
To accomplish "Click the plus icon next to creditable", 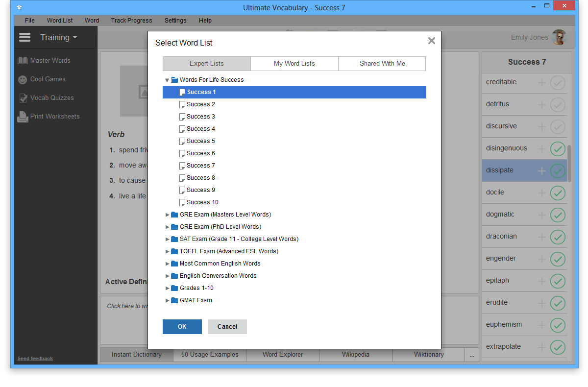I will click(542, 83).
